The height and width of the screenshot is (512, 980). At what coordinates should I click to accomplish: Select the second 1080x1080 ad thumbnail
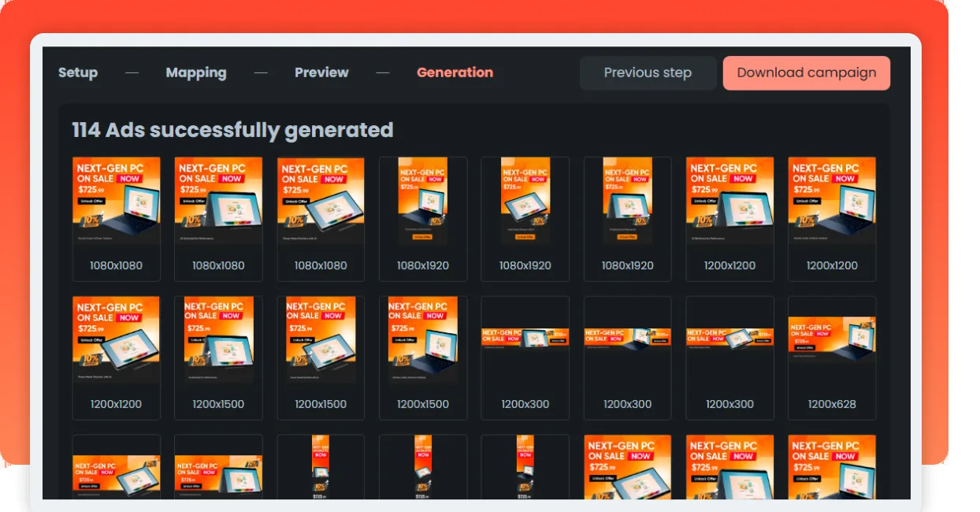[x=218, y=219]
